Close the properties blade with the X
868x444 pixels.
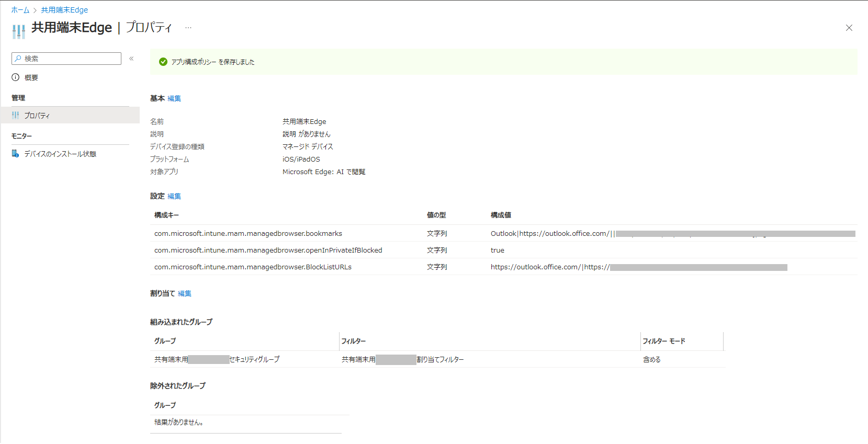[x=849, y=28]
